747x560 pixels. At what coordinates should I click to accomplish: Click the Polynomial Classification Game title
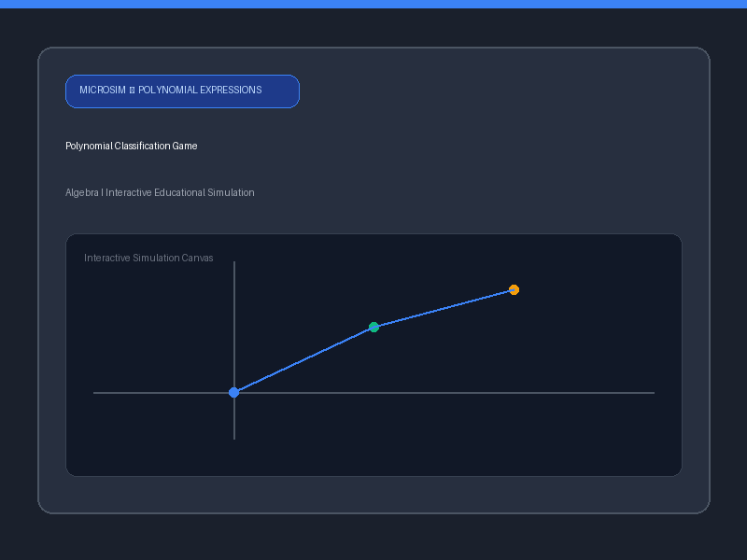pyautogui.click(x=132, y=146)
